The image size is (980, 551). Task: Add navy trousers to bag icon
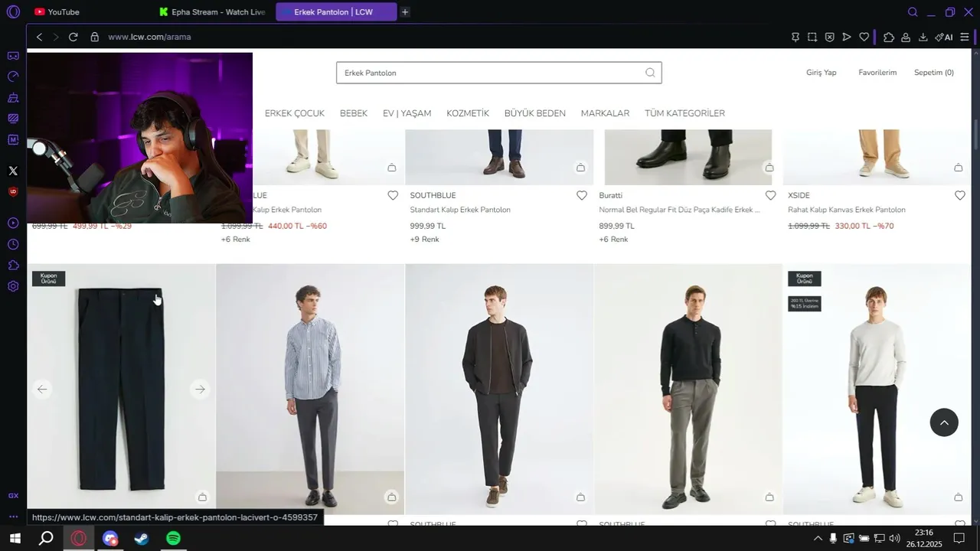202,497
